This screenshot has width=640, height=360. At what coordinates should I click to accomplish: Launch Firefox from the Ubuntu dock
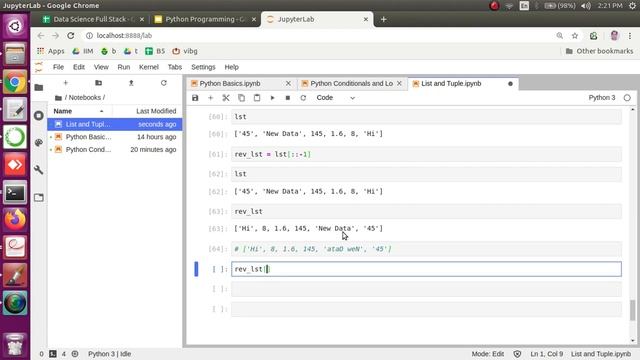[x=15, y=220]
